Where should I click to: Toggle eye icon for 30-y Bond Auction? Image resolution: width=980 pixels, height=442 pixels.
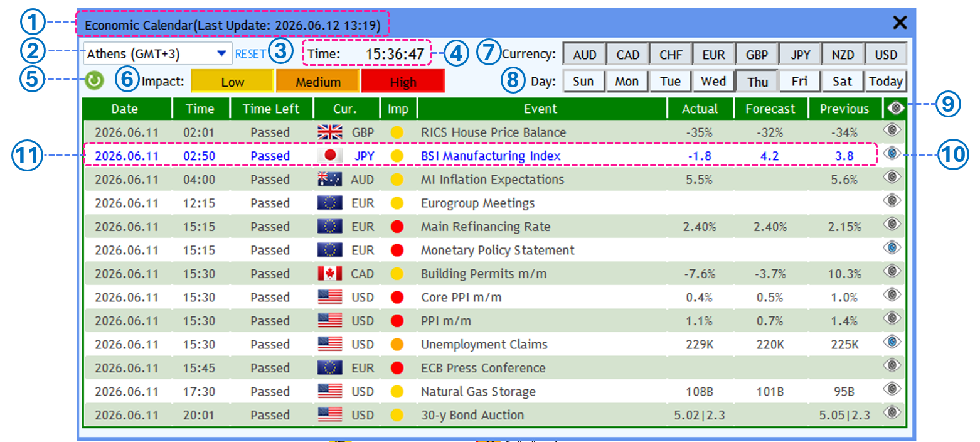tap(892, 412)
